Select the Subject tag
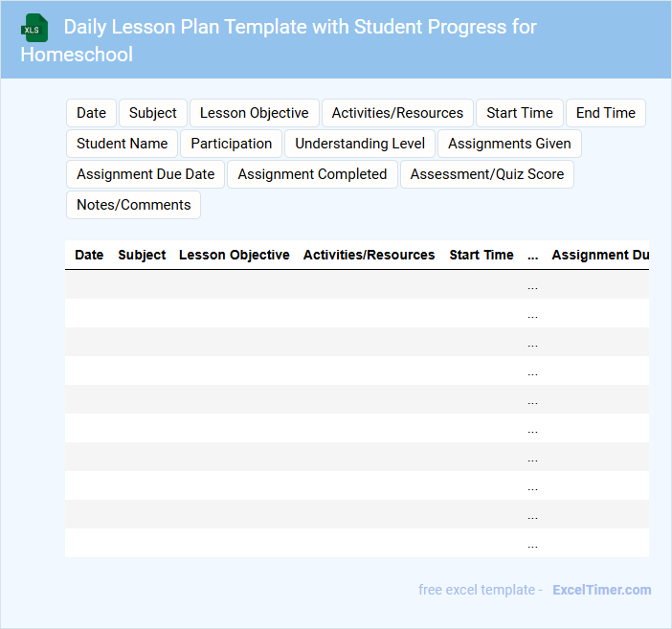 coord(153,113)
